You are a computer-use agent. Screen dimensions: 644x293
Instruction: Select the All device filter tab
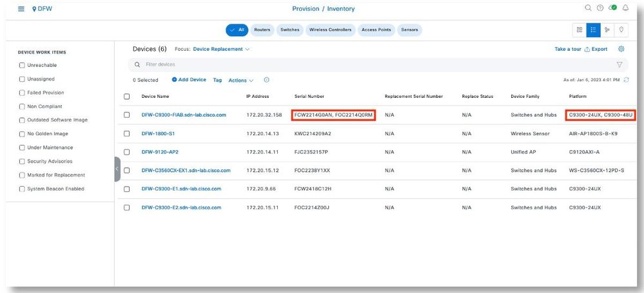click(237, 30)
